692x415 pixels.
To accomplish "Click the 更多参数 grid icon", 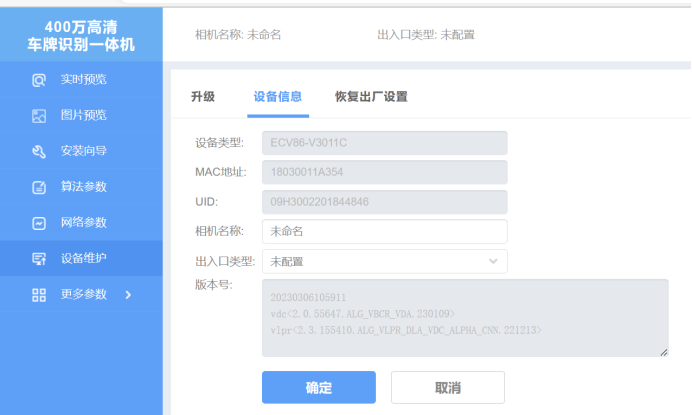I will [x=39, y=295].
